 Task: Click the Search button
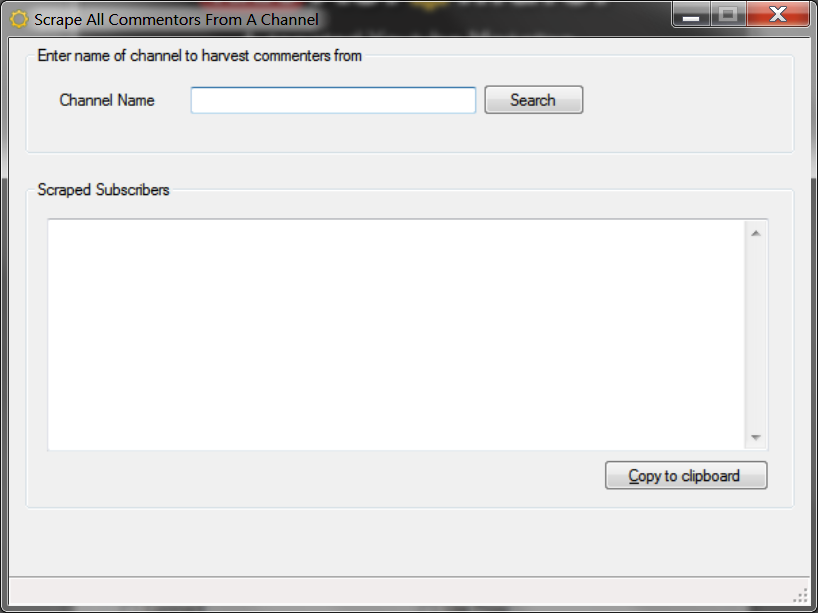click(534, 100)
